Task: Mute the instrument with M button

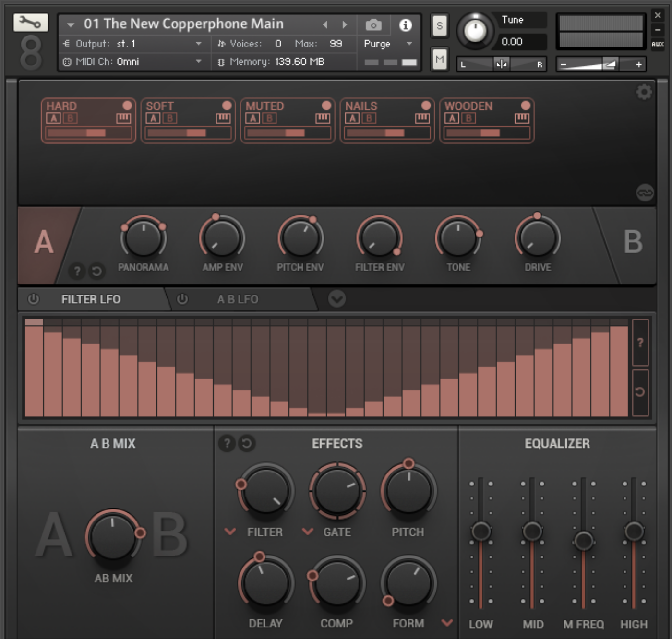Action: [x=439, y=59]
